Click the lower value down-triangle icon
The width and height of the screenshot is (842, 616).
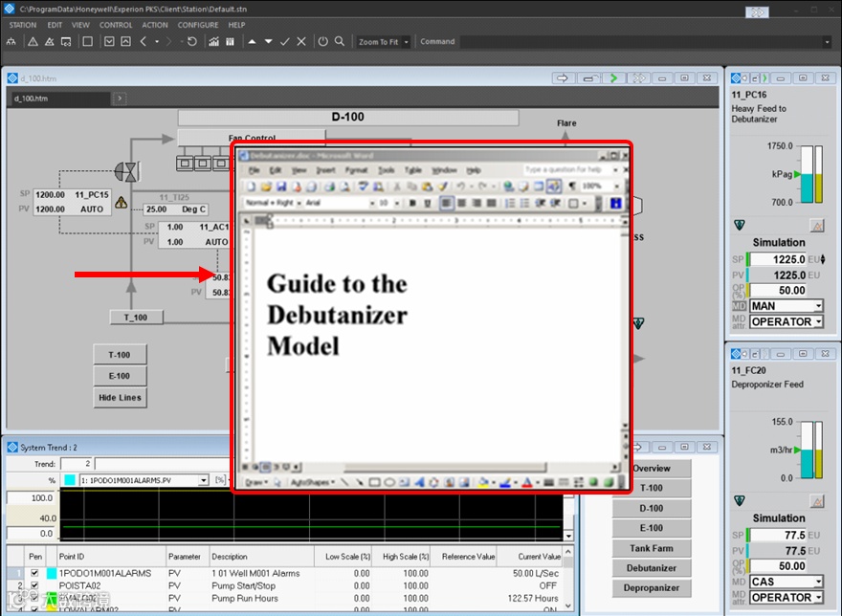(269, 41)
